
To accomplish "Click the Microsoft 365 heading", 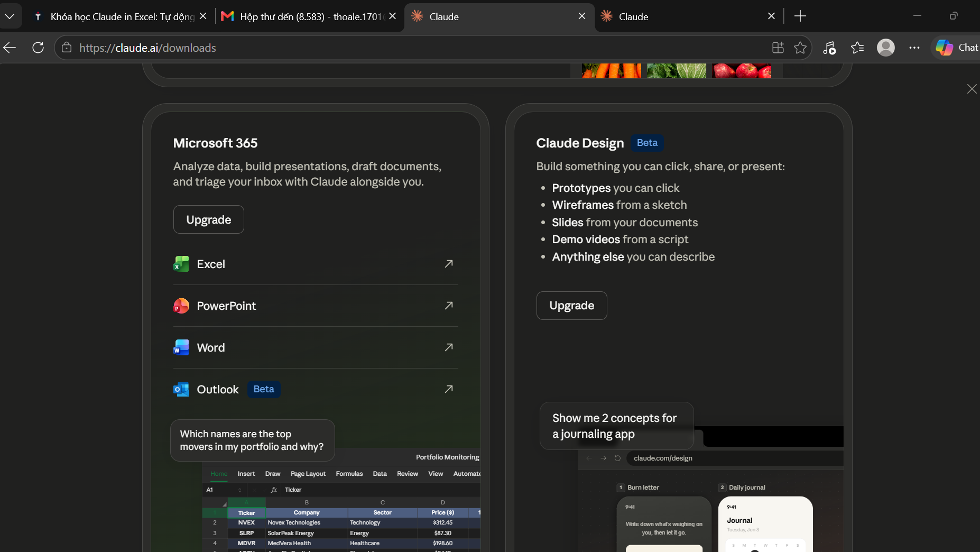I will (215, 143).
